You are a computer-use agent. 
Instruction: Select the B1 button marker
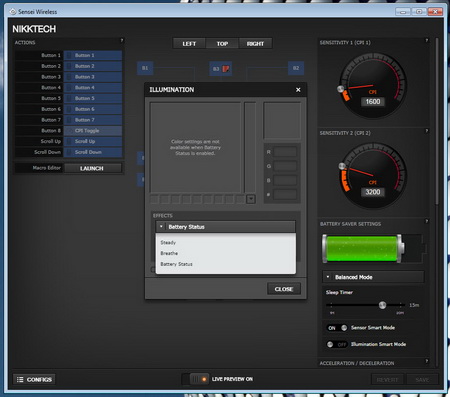pos(145,68)
